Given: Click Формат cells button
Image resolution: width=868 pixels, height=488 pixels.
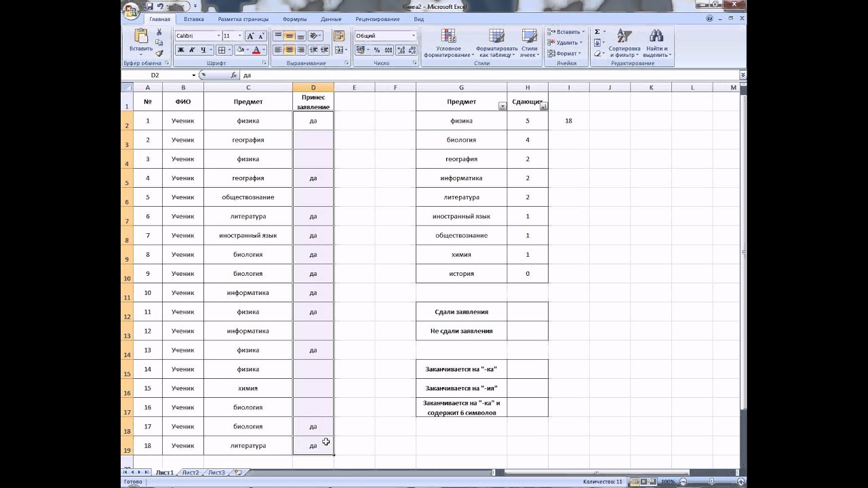Looking at the screenshot, I should point(566,54).
